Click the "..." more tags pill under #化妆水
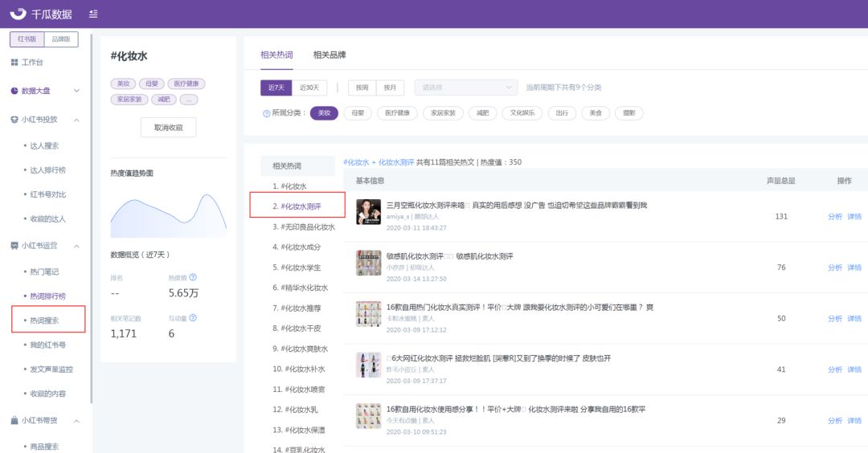Screen dimensions: 868x453 click(x=189, y=100)
